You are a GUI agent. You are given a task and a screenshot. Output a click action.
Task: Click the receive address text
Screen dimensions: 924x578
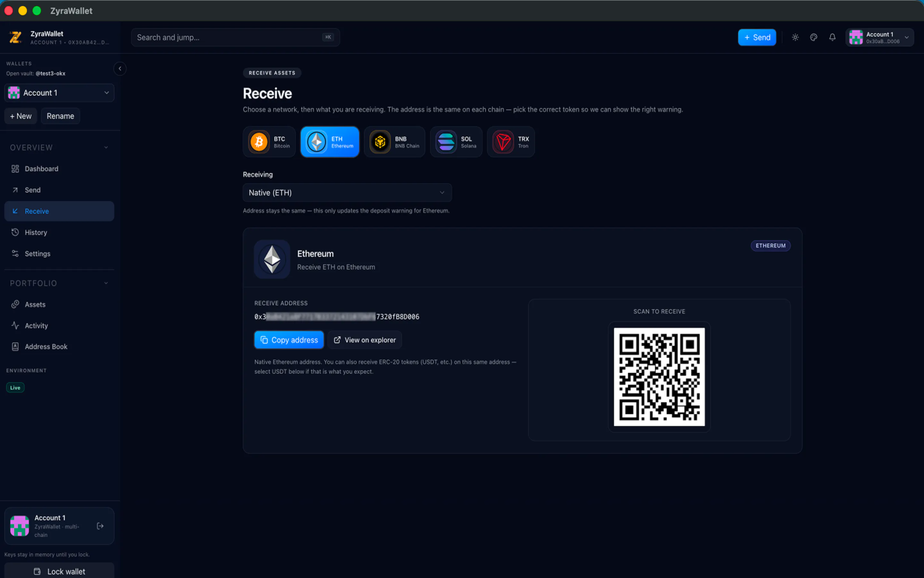point(337,317)
